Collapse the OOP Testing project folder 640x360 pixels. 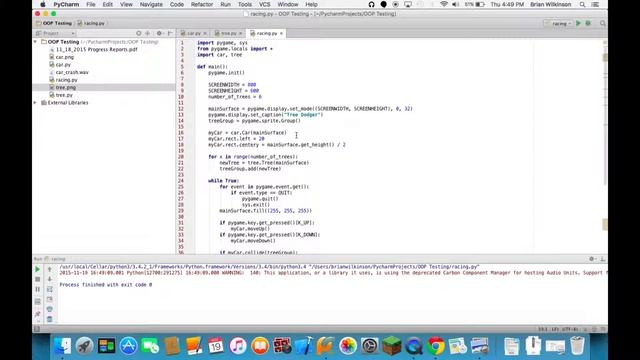pyautogui.click(x=36, y=42)
